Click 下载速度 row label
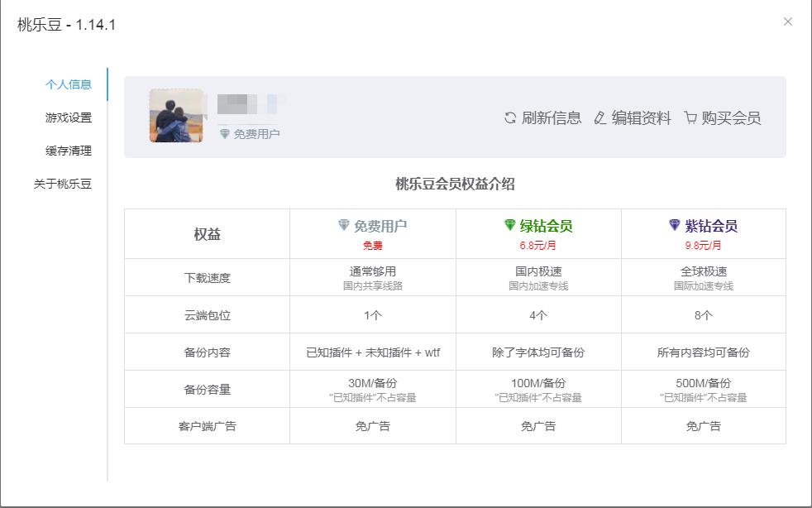Screen dimensions: 812x508 point(208,278)
